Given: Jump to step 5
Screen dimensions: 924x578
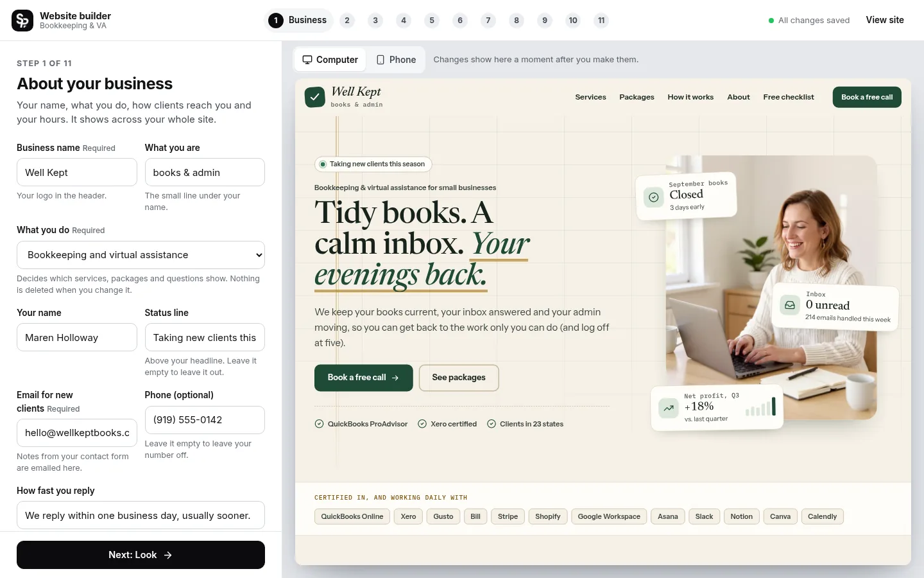Looking at the screenshot, I should [x=432, y=21].
